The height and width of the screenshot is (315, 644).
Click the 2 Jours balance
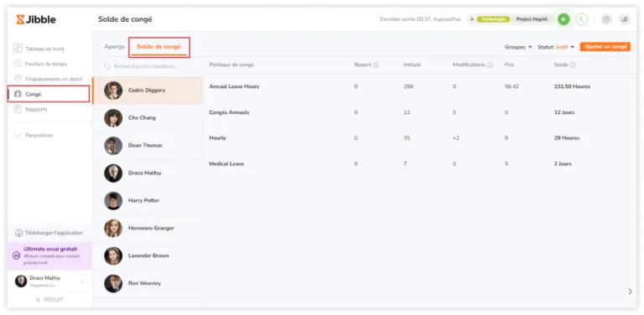point(563,163)
